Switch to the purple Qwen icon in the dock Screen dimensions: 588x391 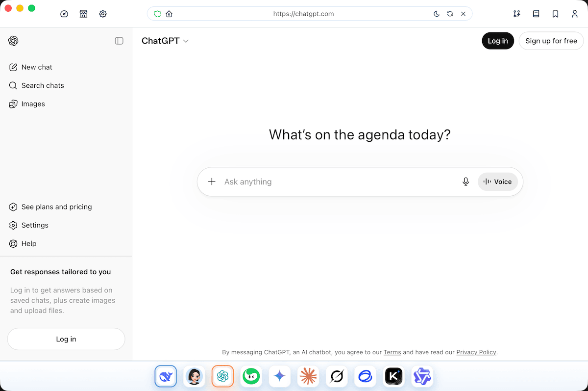422,376
